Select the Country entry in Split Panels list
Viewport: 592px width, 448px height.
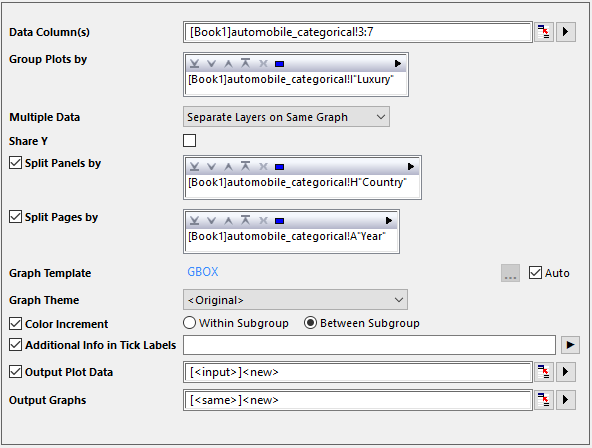point(297,183)
